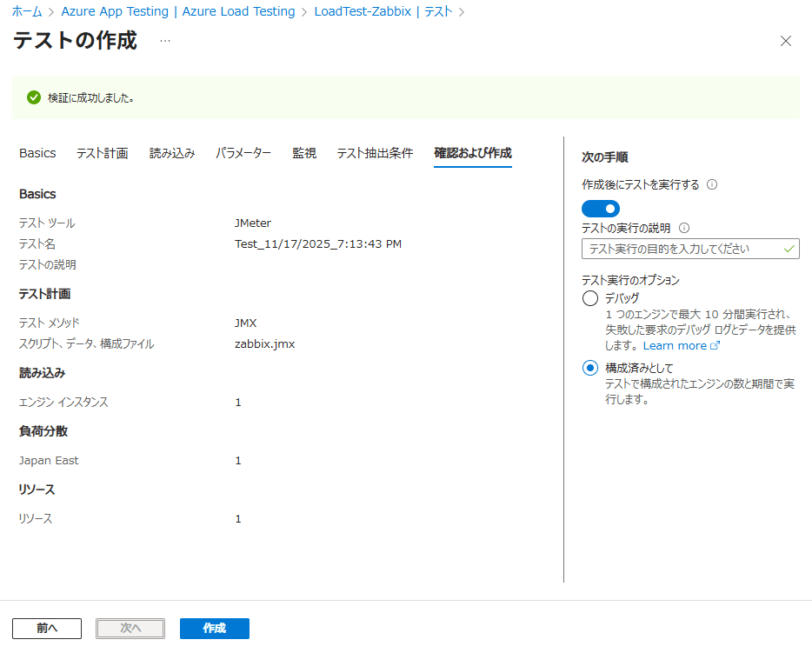The height and width of the screenshot is (653, 812).
Task: Click the テスト実行の説明 input field
Action: pyautogui.click(x=682, y=249)
